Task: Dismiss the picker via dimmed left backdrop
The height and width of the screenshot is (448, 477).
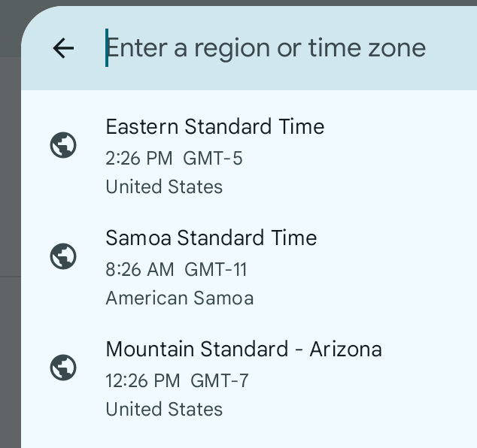Action: click(x=9, y=226)
